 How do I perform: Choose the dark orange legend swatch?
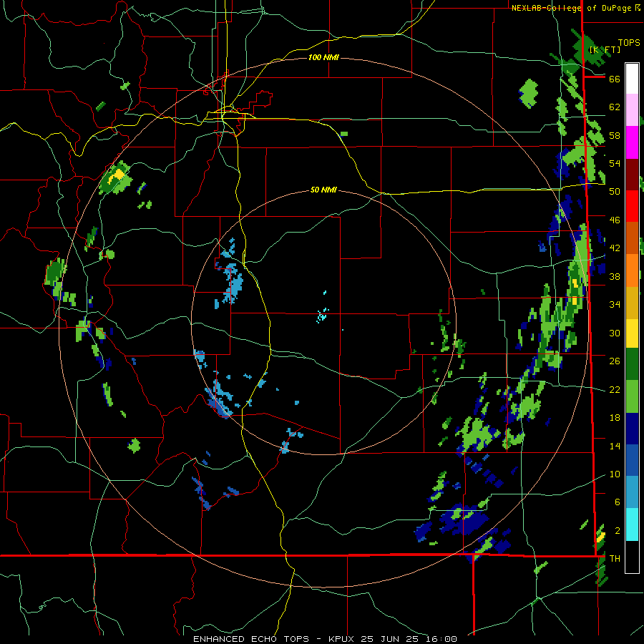632,238
